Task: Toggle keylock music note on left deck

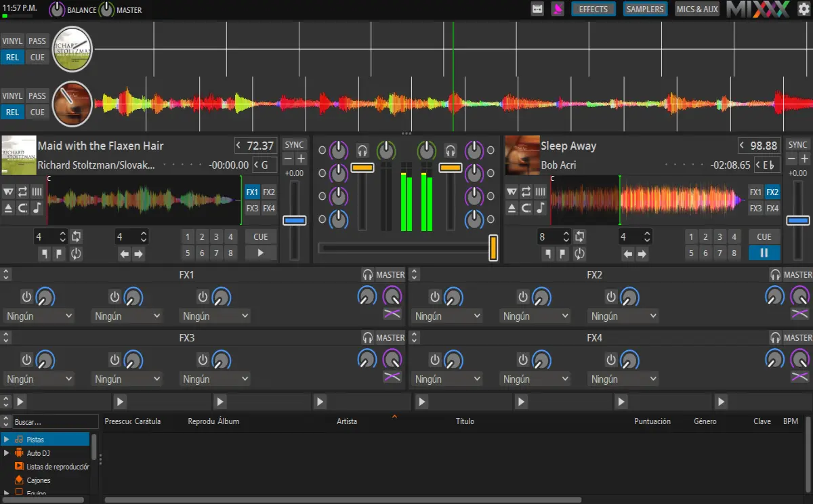Action: [x=37, y=208]
